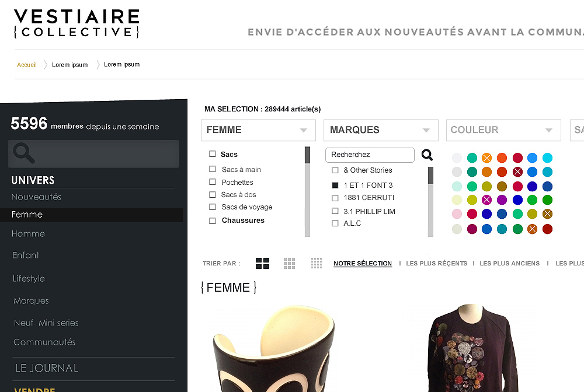Screen dimensions: 584x392
Task: Click the sidebar search input field
Action: [x=93, y=153]
